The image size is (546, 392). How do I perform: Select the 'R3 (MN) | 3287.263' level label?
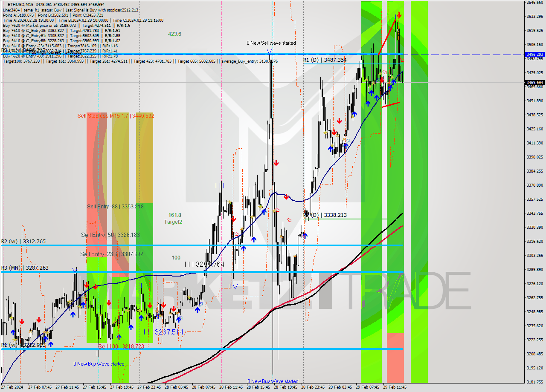(x=25, y=268)
